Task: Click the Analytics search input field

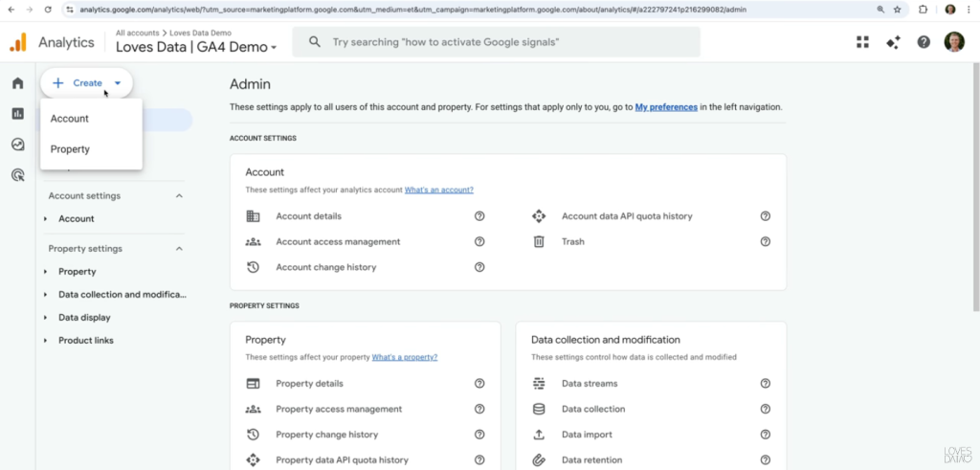Action: point(497,42)
